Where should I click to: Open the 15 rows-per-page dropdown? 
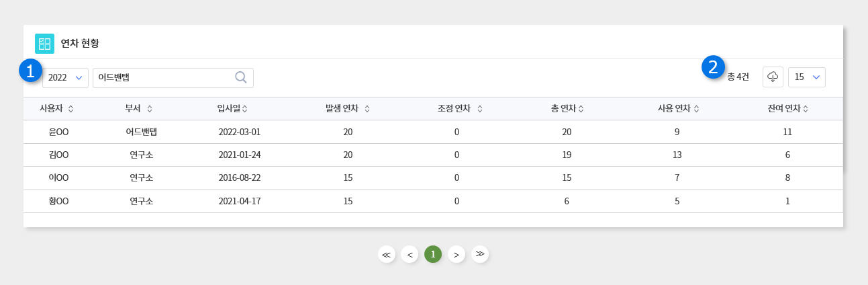(807, 77)
